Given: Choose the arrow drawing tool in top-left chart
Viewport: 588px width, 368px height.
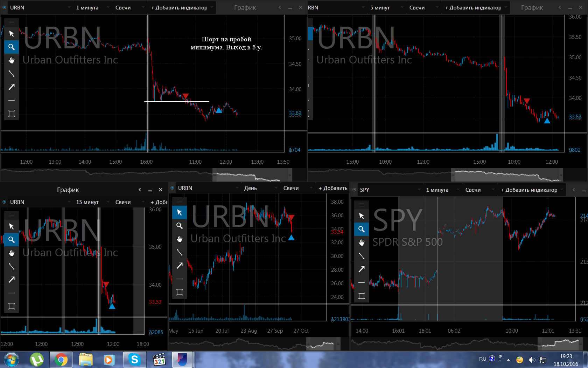Looking at the screenshot, I should click(x=12, y=87).
